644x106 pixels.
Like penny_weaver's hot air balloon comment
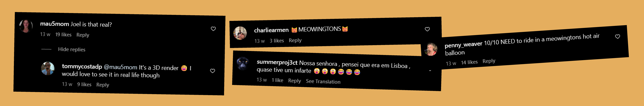coord(618,36)
